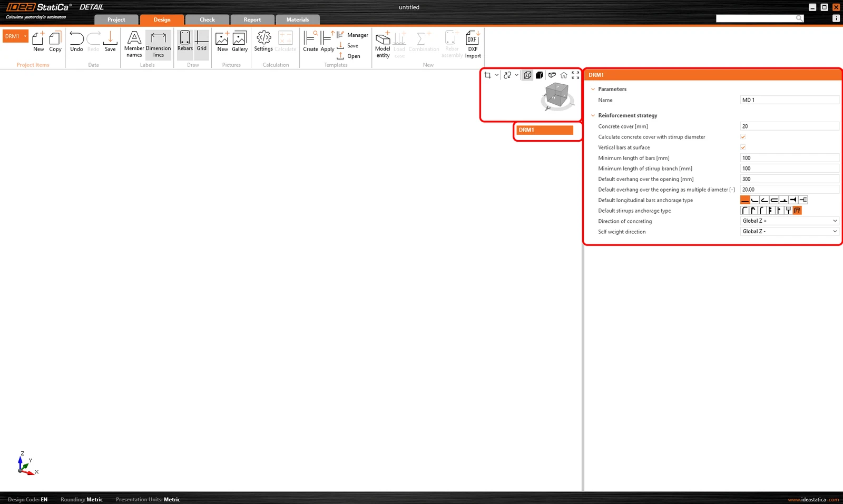The image size is (843, 504).
Task: Apply a template
Action: (x=327, y=42)
